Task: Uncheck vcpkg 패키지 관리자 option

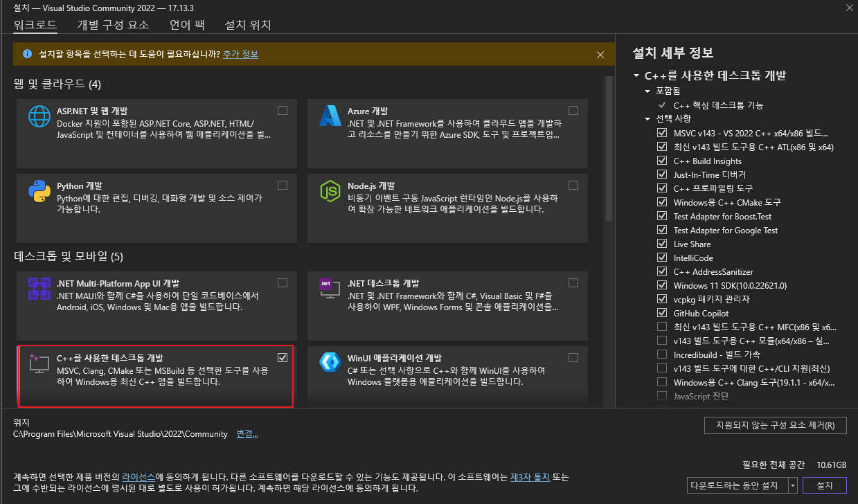Action: pos(662,299)
